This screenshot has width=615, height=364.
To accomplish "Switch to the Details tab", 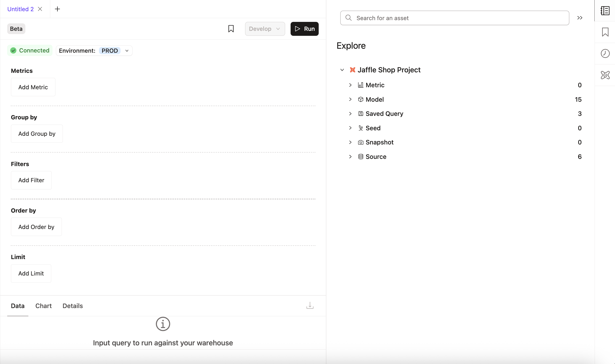I will point(72,306).
